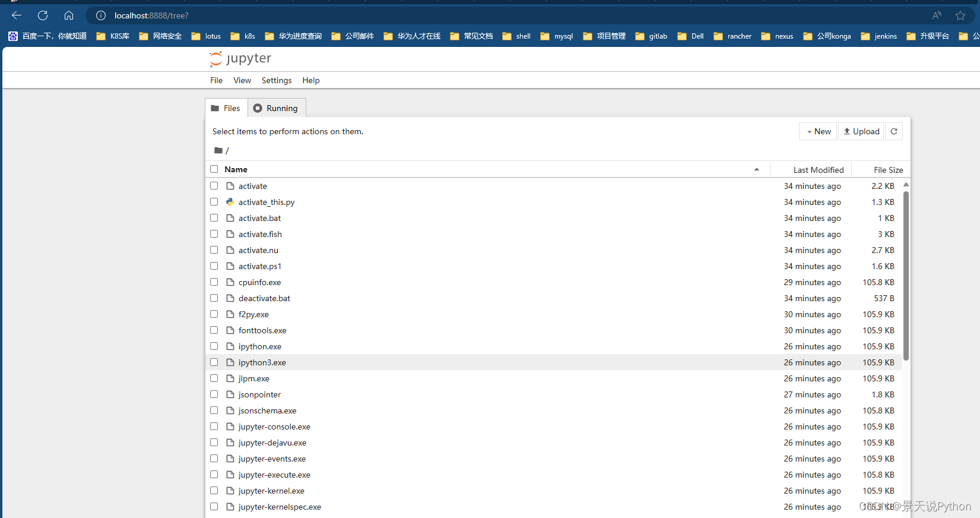
Task: Sort by Name column header
Action: click(x=236, y=169)
